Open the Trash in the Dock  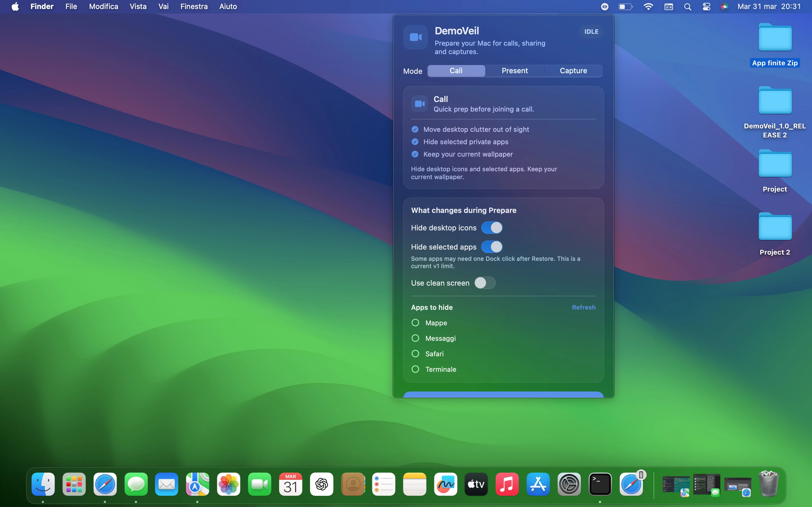pos(768,484)
